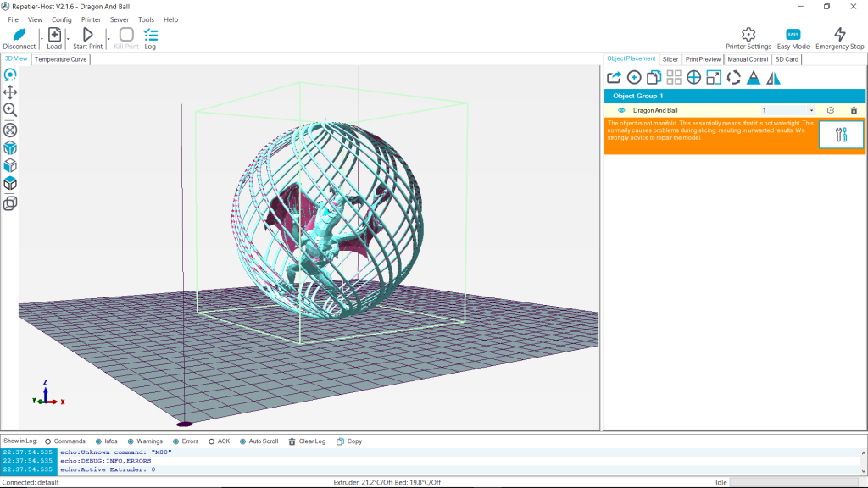Expand the copies count dropdown

pos(812,110)
